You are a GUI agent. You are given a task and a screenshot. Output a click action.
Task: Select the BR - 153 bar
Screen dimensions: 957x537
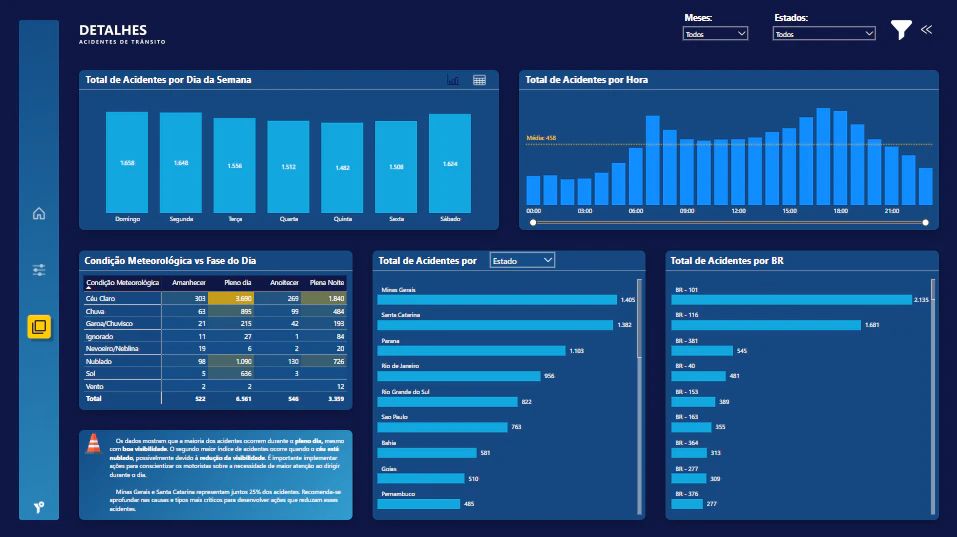[x=693, y=402]
